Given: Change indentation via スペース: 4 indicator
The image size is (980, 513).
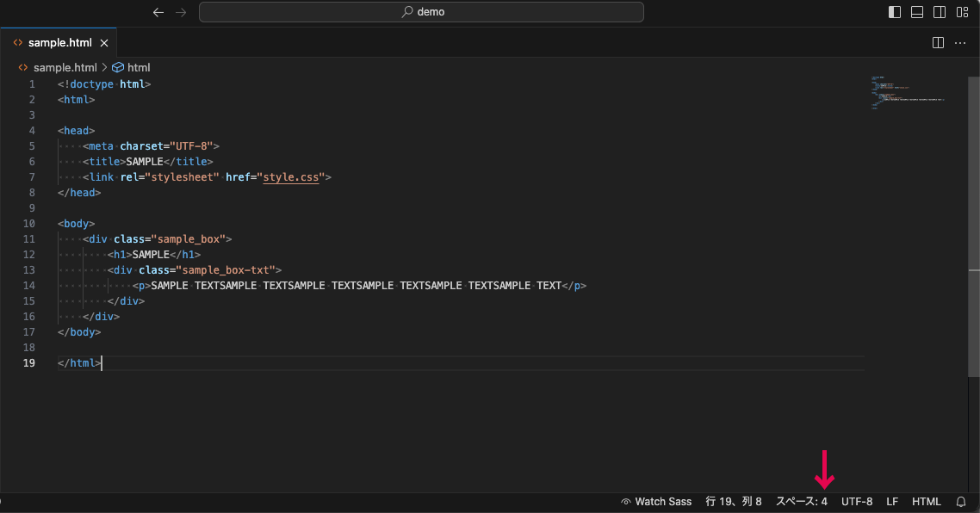Looking at the screenshot, I should [x=802, y=501].
